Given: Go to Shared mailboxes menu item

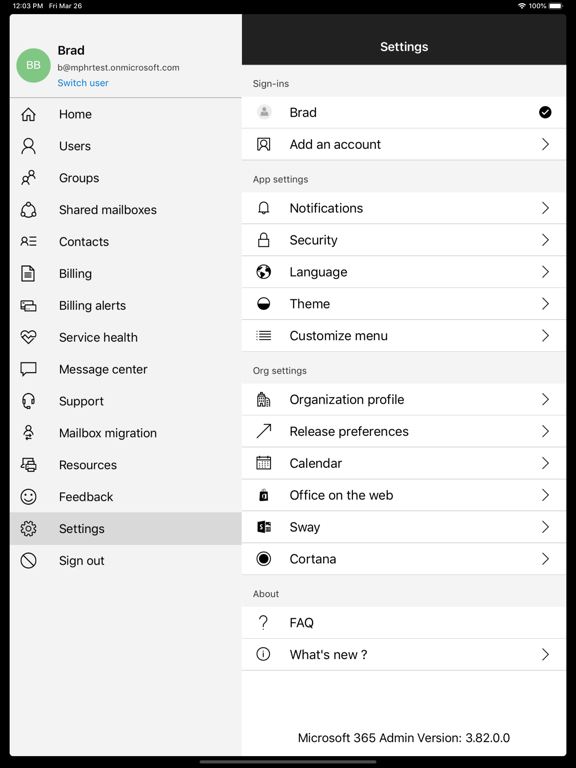Looking at the screenshot, I should click(x=125, y=210).
